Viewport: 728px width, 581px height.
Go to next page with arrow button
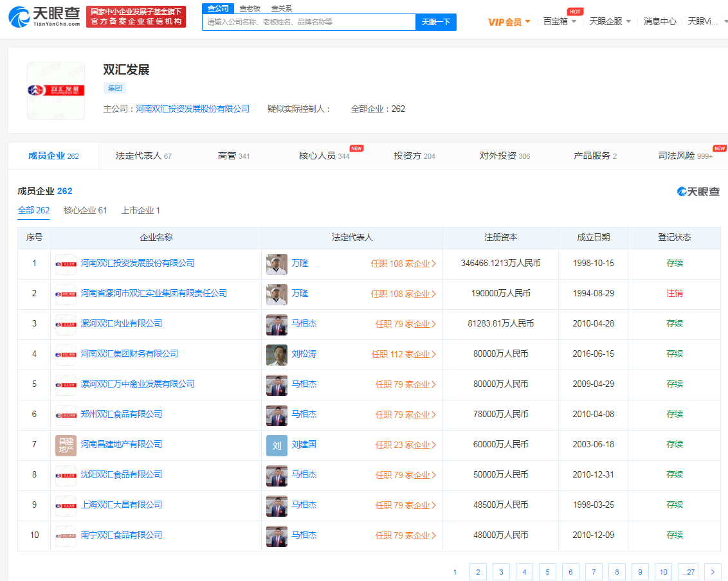(713, 572)
